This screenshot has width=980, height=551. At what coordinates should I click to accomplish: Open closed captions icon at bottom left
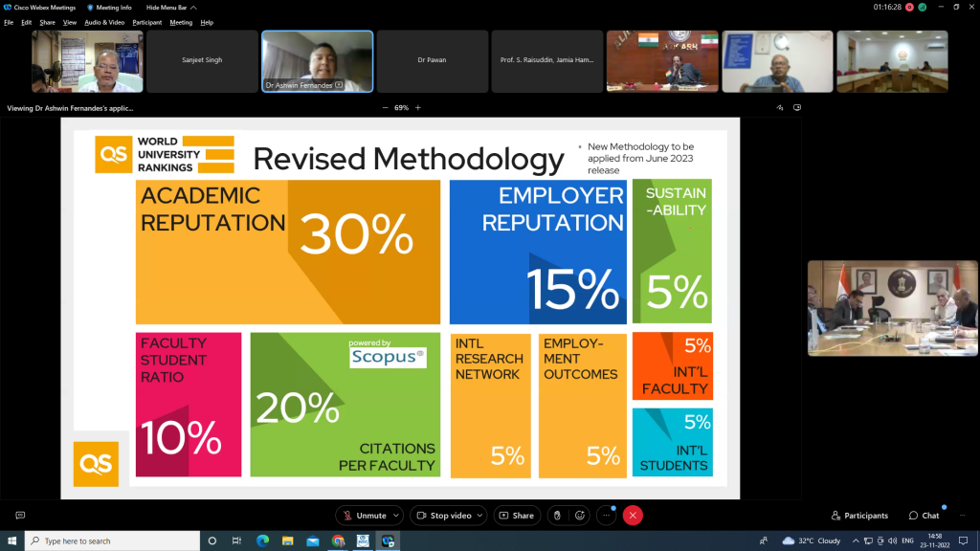[20, 516]
